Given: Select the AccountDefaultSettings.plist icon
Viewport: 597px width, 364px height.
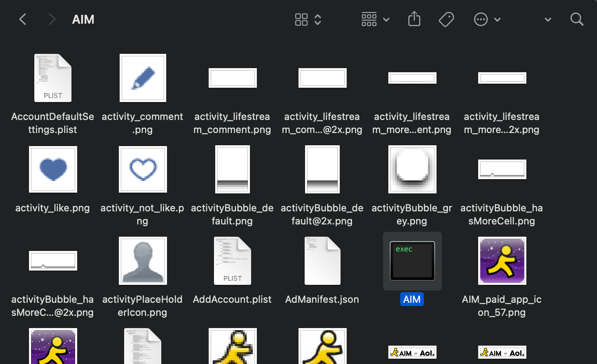Looking at the screenshot, I should (x=53, y=78).
